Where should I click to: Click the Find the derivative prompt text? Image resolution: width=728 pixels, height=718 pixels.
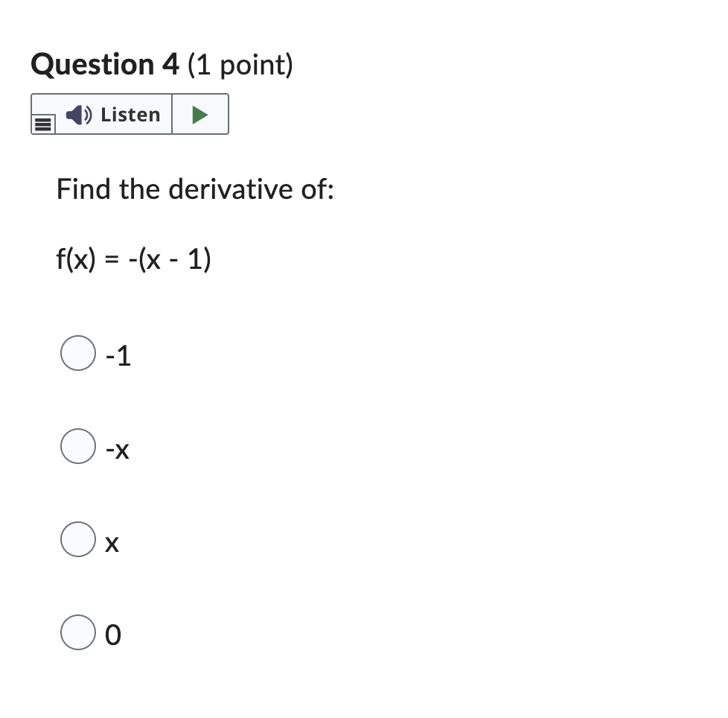click(195, 189)
